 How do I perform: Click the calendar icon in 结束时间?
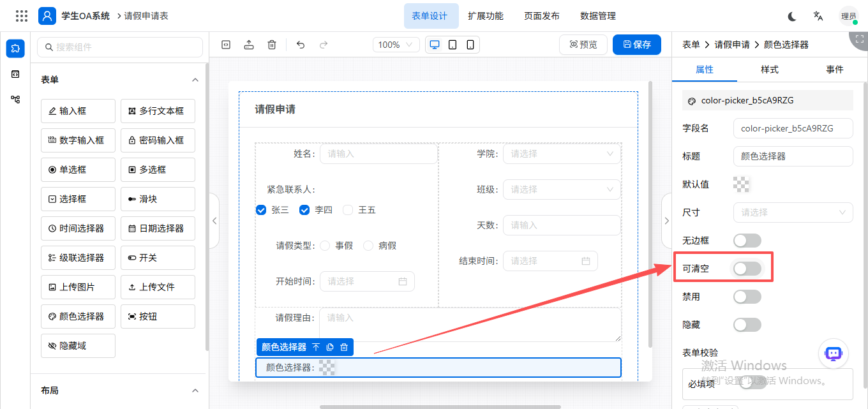point(585,261)
